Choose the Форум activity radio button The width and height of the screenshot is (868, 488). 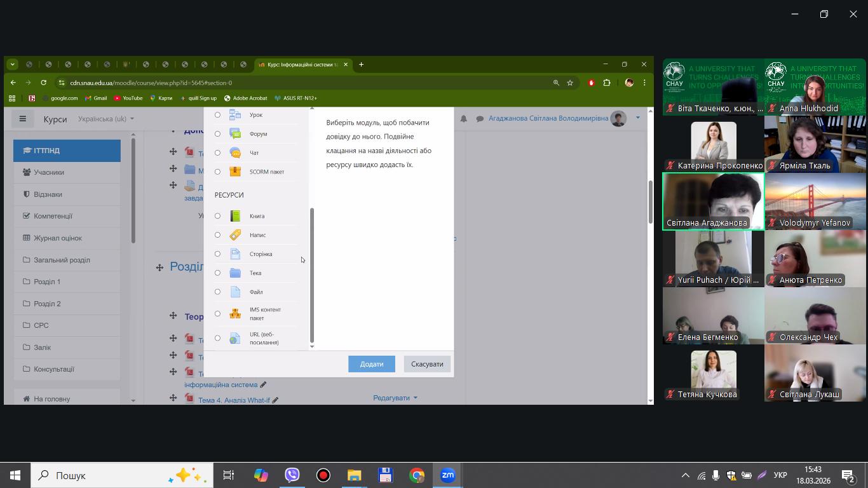217,134
